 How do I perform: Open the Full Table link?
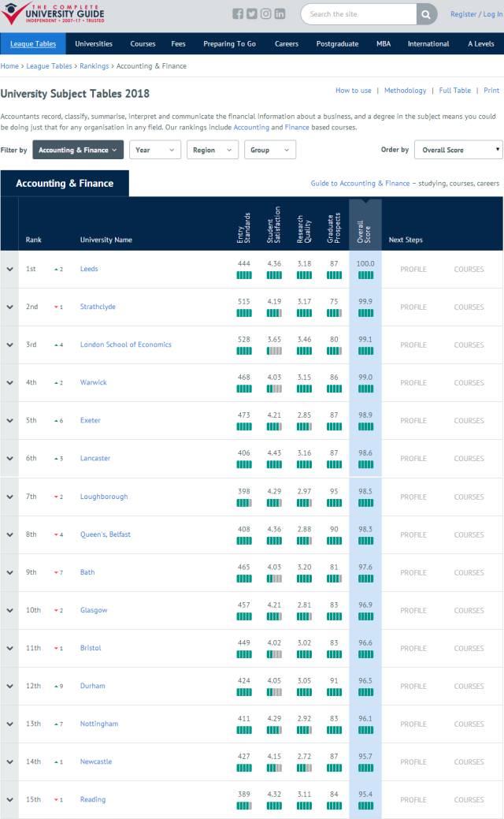[x=454, y=91]
